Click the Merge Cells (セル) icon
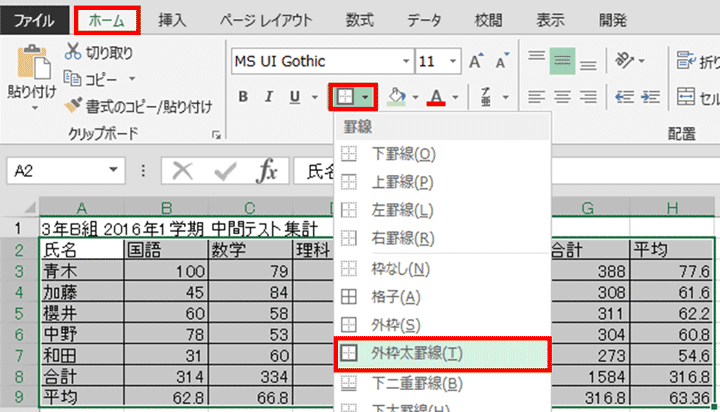Image resolution: width=720 pixels, height=412 pixels. click(686, 97)
